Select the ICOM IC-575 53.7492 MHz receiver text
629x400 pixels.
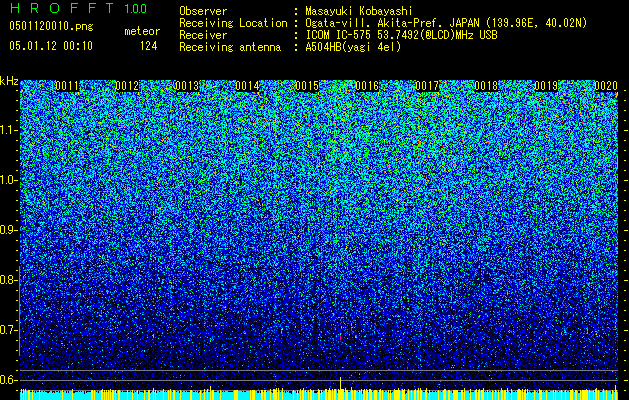[x=402, y=35]
